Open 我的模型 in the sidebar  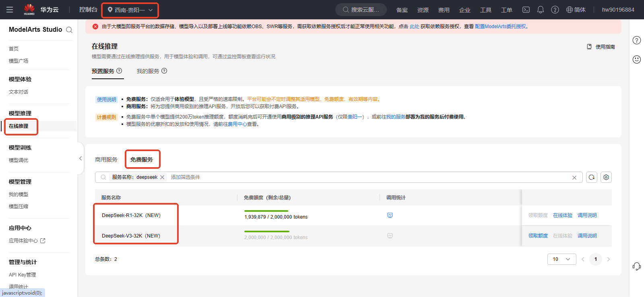[19, 194]
